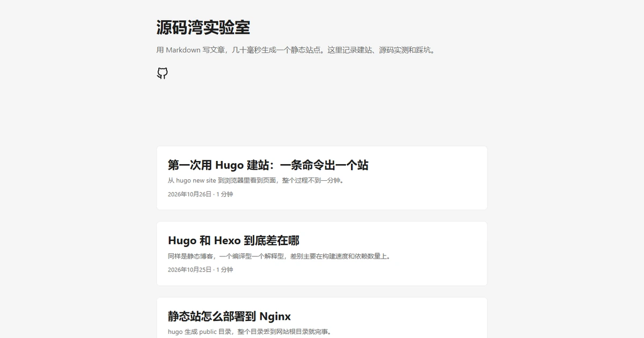The image size is (644, 338).
Task: Open post Hugo 和 Hexo 到底差在哪
Action: pyautogui.click(x=233, y=240)
